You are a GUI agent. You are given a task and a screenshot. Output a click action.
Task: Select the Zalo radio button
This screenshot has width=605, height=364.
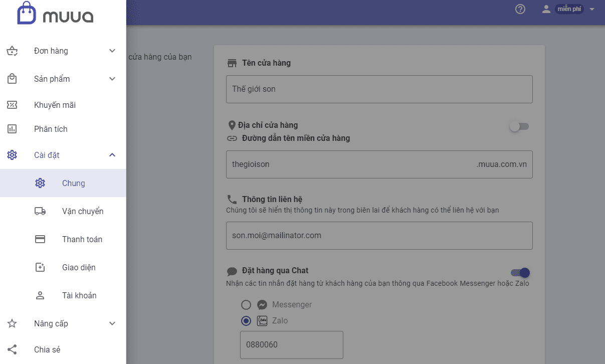[246, 321]
